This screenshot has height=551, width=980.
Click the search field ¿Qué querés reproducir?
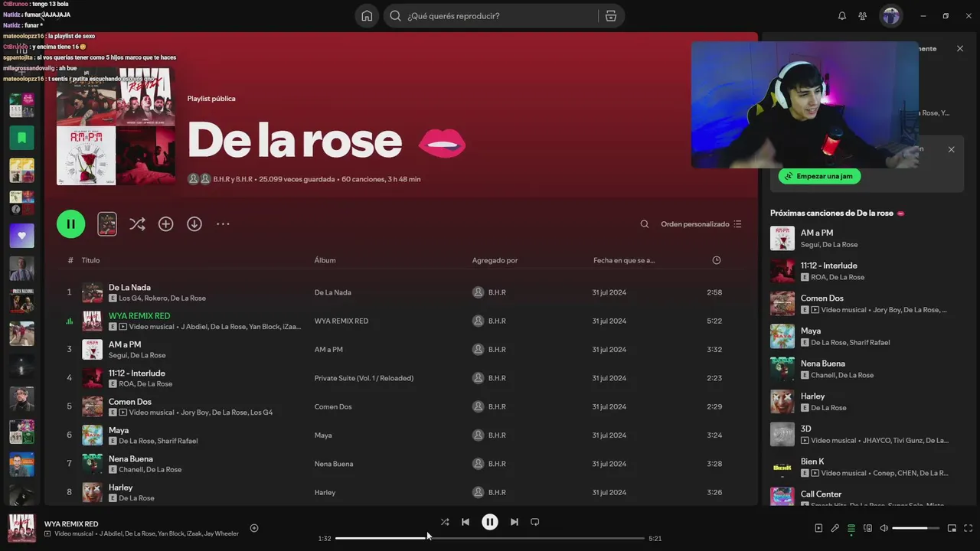tap(490, 16)
